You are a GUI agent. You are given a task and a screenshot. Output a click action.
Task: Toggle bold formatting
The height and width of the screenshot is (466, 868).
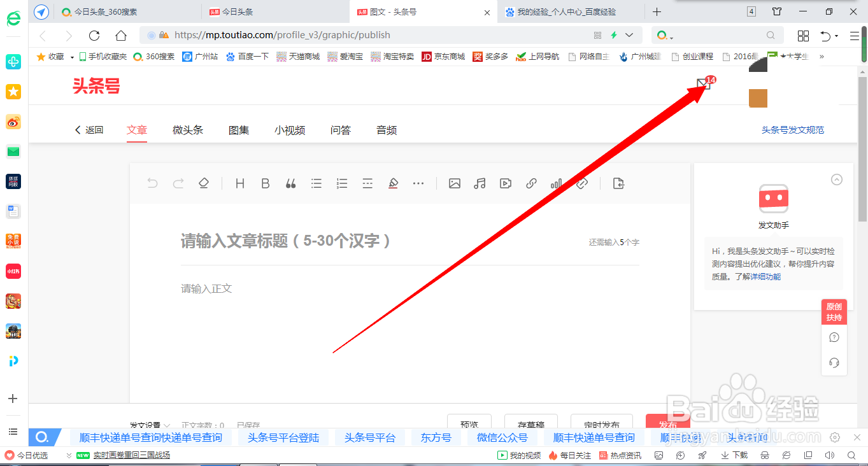point(265,183)
